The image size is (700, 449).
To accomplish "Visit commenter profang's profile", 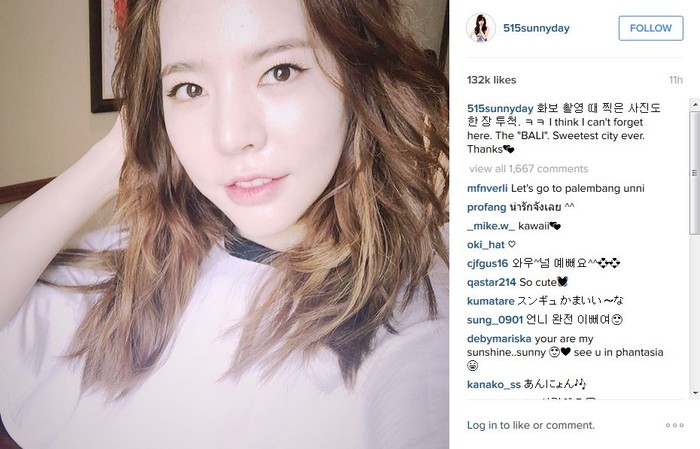I will coord(486,208).
